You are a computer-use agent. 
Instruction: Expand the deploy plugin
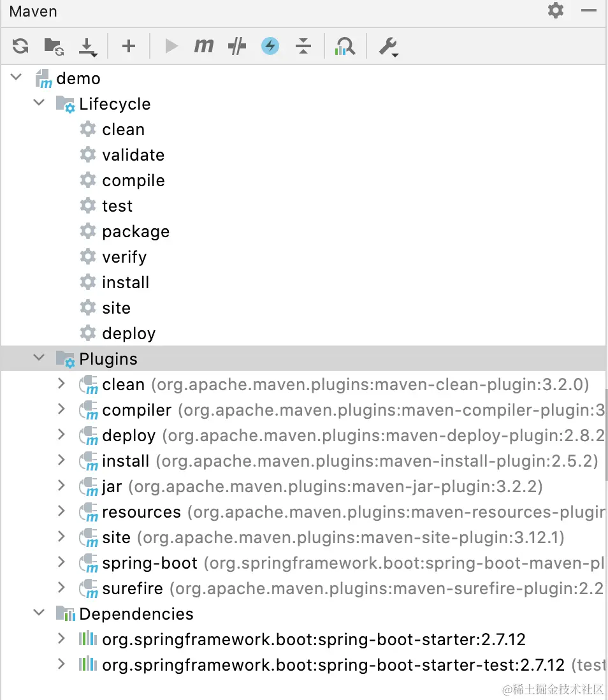click(x=62, y=434)
